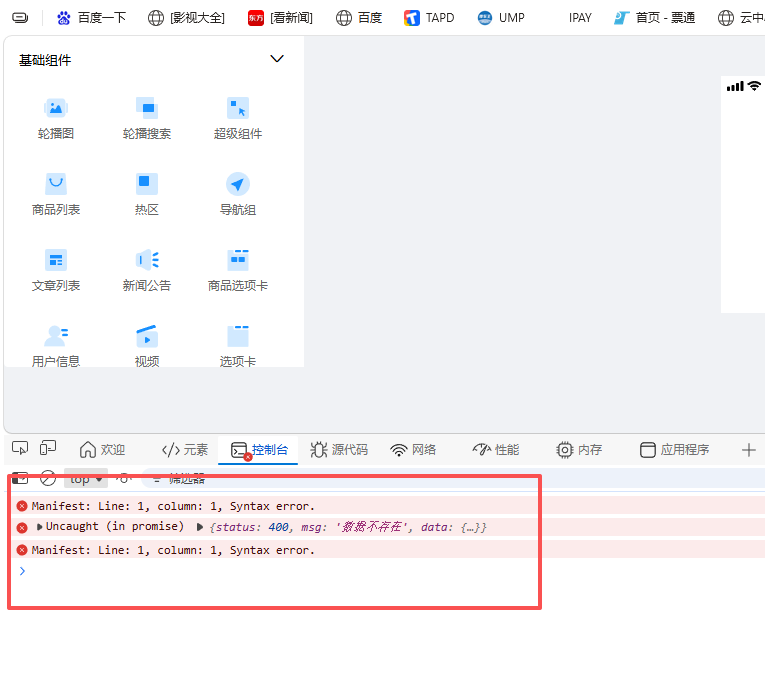Add the 新闻公告 announcement component

(x=147, y=271)
